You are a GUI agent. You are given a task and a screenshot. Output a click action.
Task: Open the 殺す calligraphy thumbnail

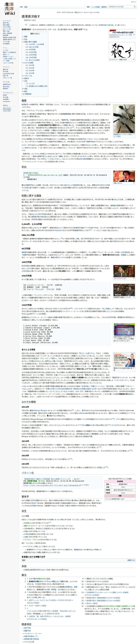coord(122,50)
